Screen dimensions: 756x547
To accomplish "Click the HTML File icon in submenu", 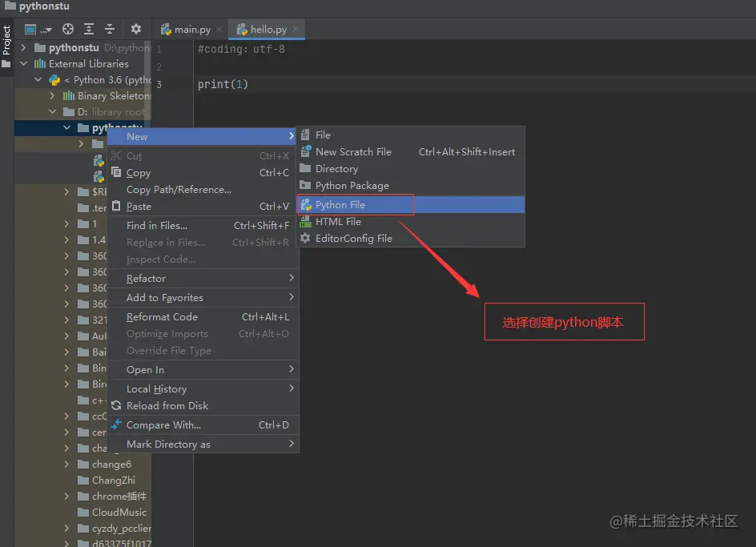I will [x=306, y=222].
